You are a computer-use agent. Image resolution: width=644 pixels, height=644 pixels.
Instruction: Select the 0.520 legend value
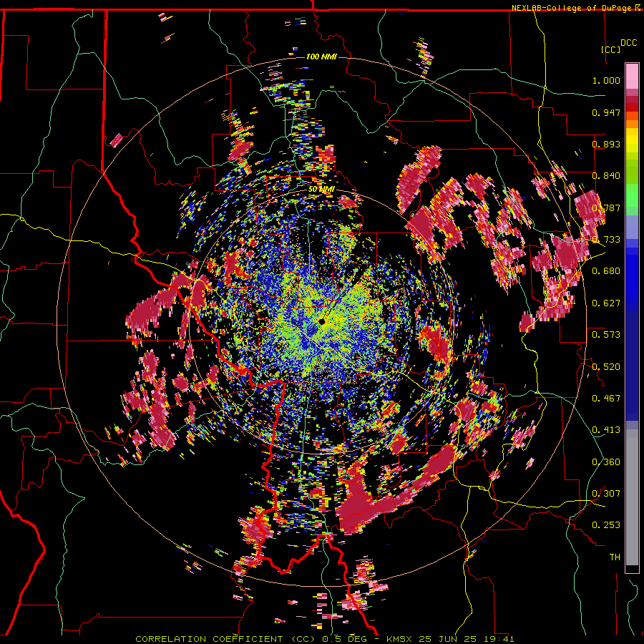[x=606, y=367]
